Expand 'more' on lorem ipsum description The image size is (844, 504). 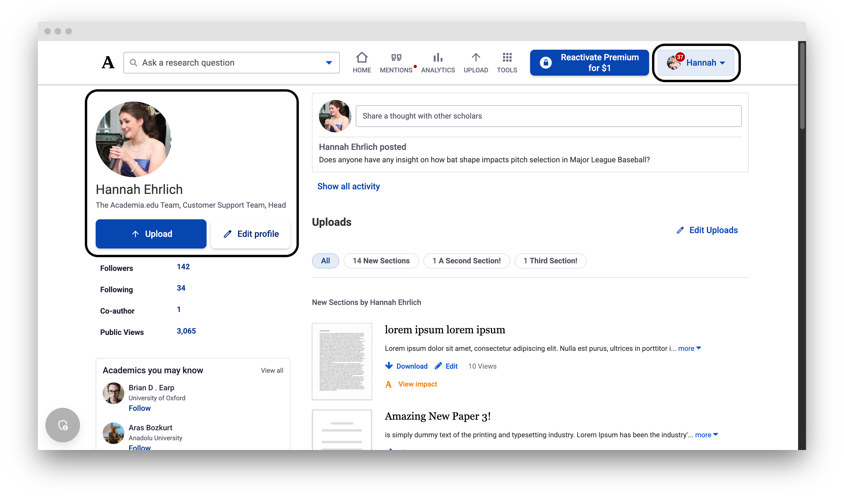pos(689,348)
